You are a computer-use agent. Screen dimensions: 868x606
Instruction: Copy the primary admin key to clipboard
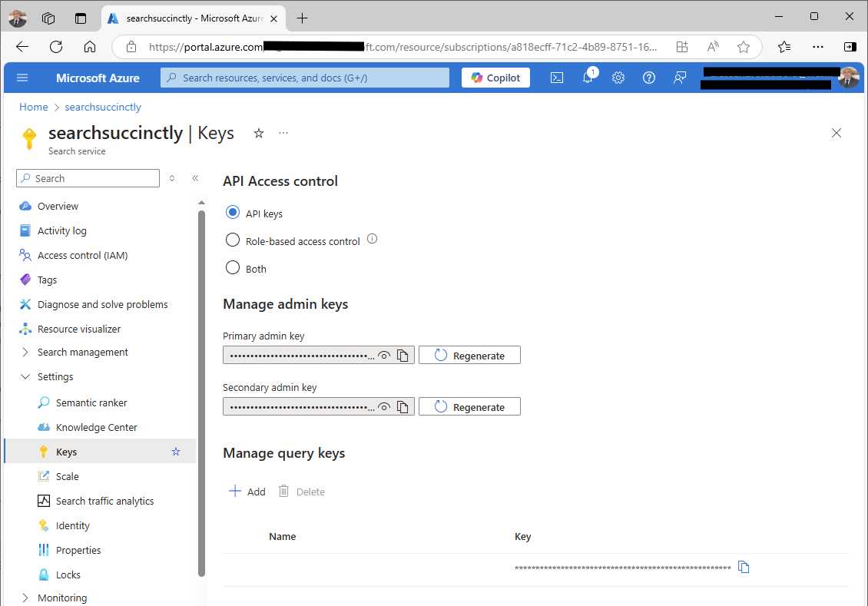coord(403,355)
